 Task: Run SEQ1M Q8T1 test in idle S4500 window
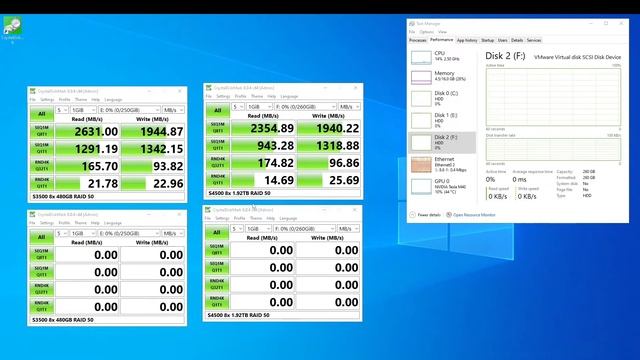[x=217, y=250]
